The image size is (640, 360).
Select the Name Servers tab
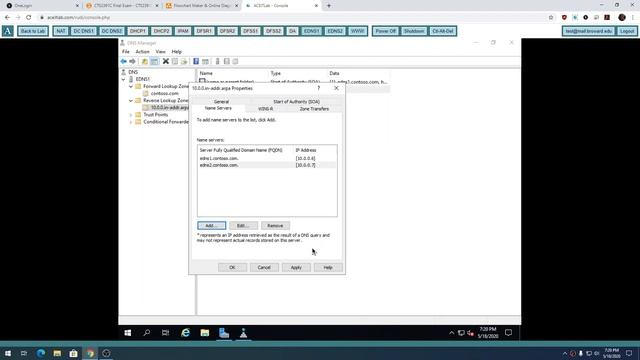pos(218,108)
